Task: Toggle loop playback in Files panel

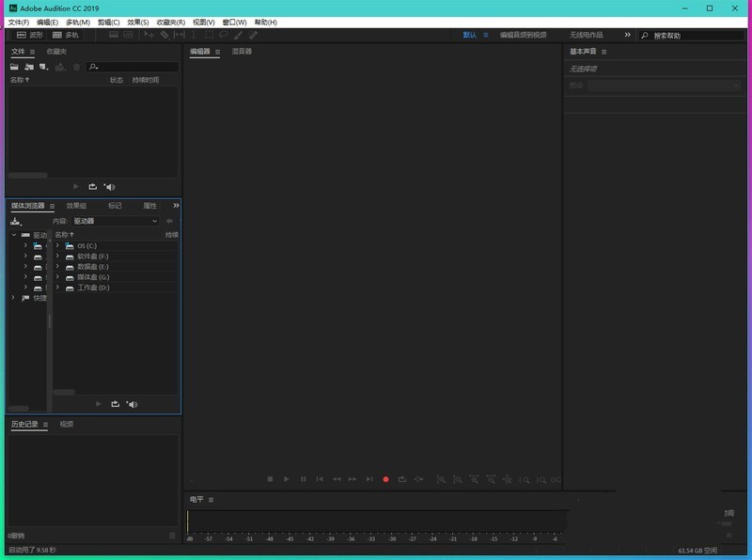Action: [92, 187]
